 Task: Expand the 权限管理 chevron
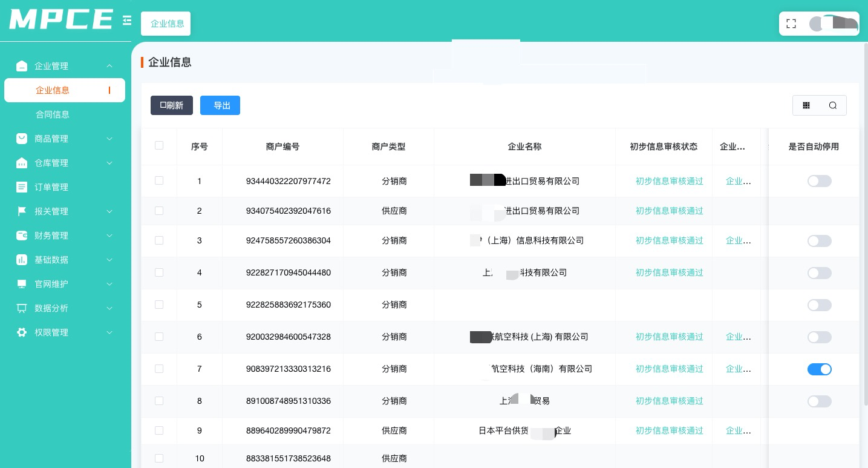(x=109, y=332)
